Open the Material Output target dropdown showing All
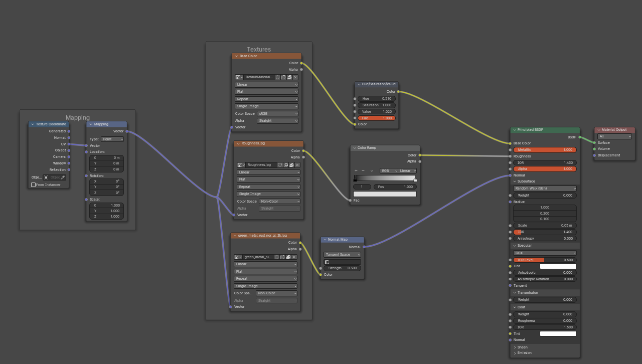The image size is (642, 364). 614,136
